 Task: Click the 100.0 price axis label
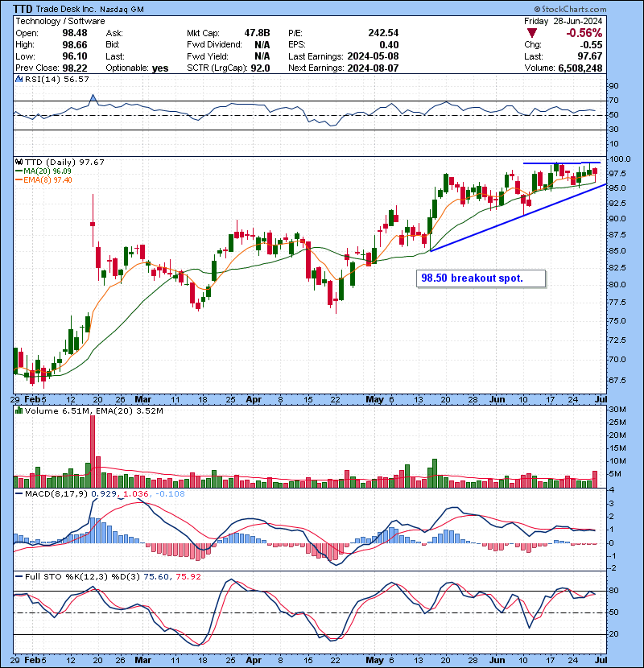(x=620, y=159)
